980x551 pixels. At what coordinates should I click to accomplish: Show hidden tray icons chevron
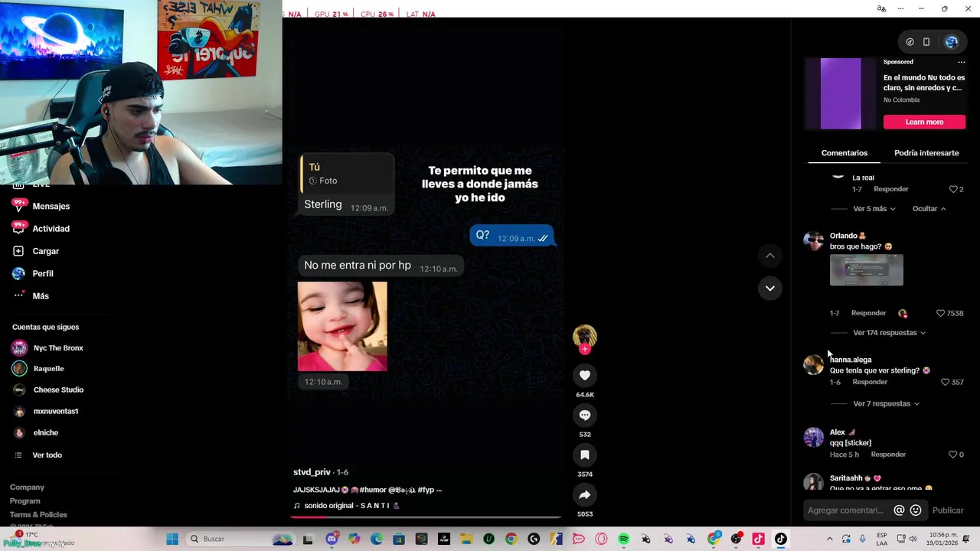(x=829, y=539)
